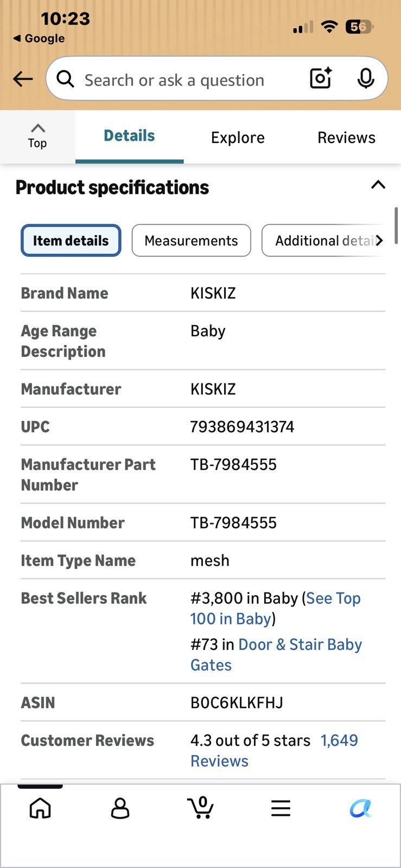Viewport: 401px width, 868px height.
Task: Select the Item details chip
Action: click(71, 240)
